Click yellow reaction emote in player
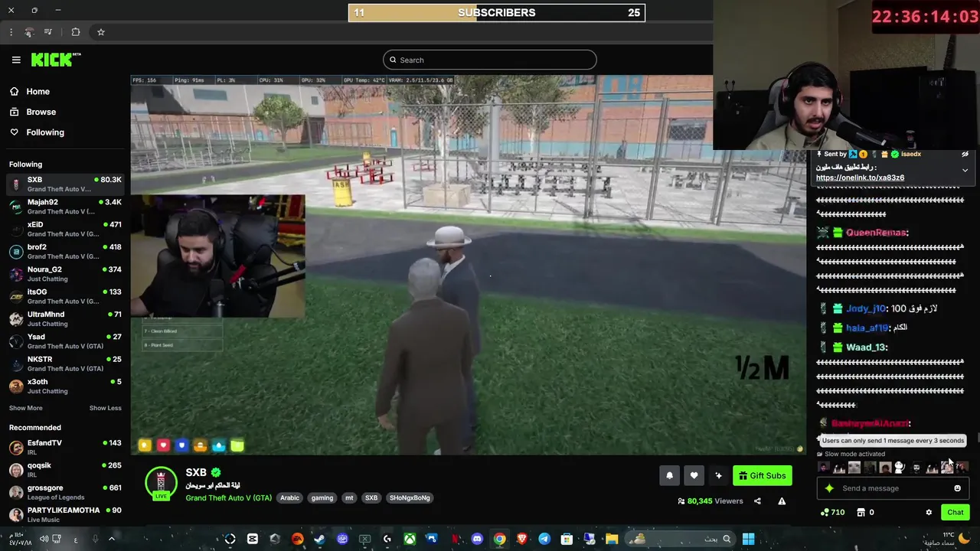The height and width of the screenshot is (551, 980). (145, 445)
